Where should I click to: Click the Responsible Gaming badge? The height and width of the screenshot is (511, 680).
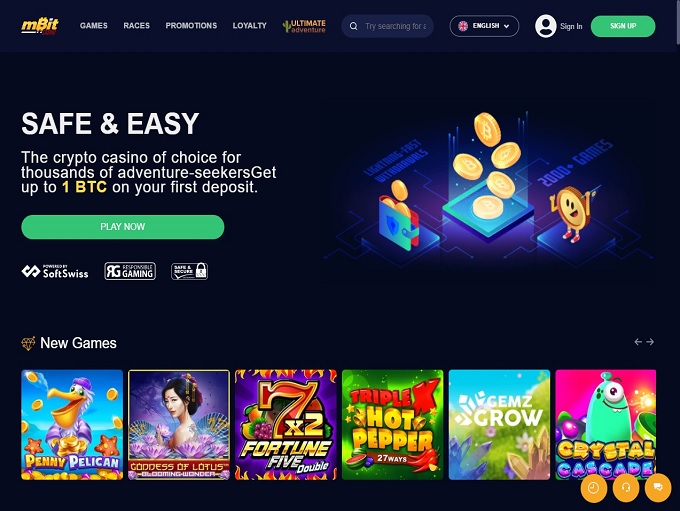(x=130, y=271)
